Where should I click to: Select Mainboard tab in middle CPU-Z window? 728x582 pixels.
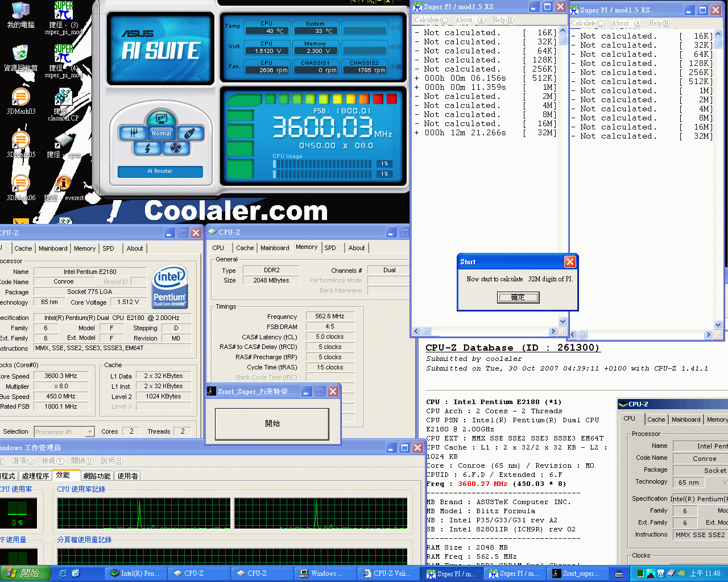275,248
